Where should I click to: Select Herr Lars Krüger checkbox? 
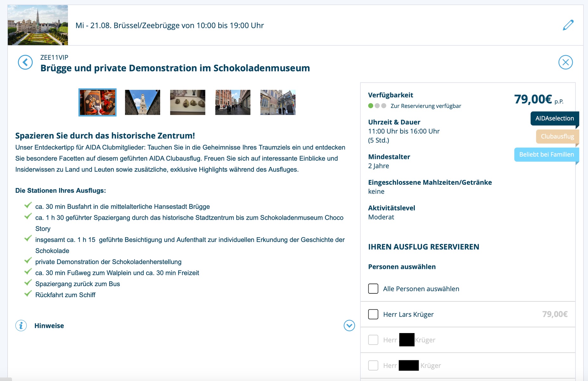coord(373,314)
